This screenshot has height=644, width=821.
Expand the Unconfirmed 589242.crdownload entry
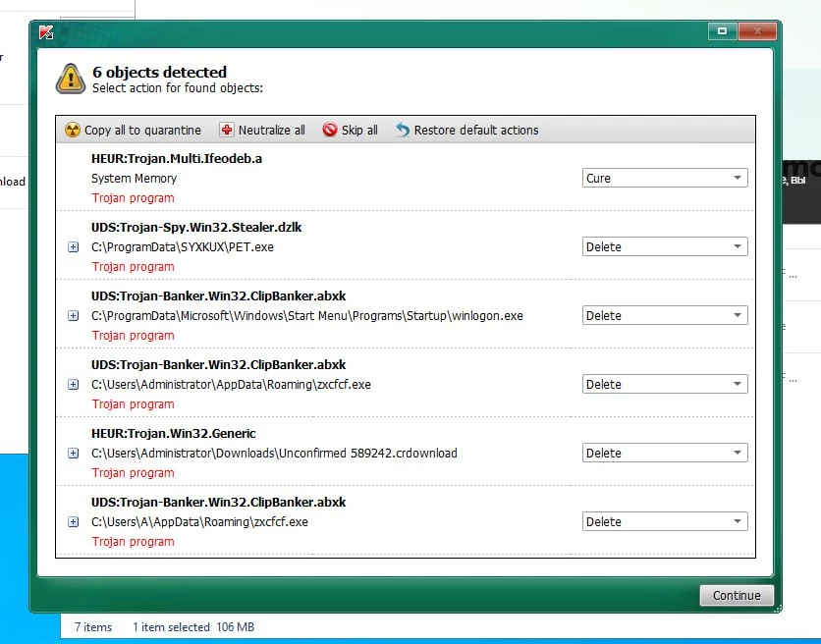click(x=73, y=454)
